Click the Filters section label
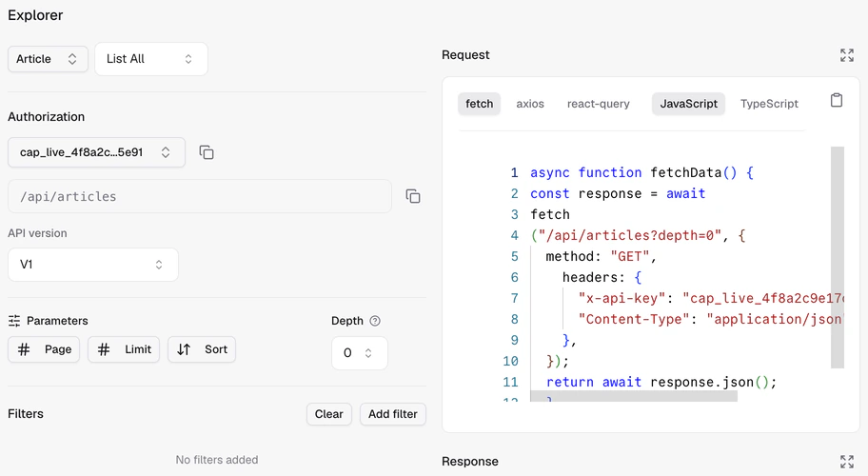 (26, 413)
